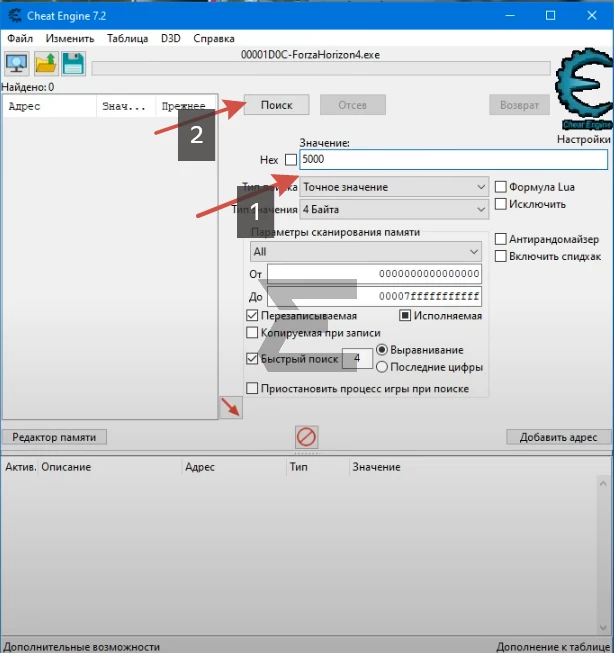Save the table with the floppy icon
Screen dimensions: 614x653
coord(73,64)
